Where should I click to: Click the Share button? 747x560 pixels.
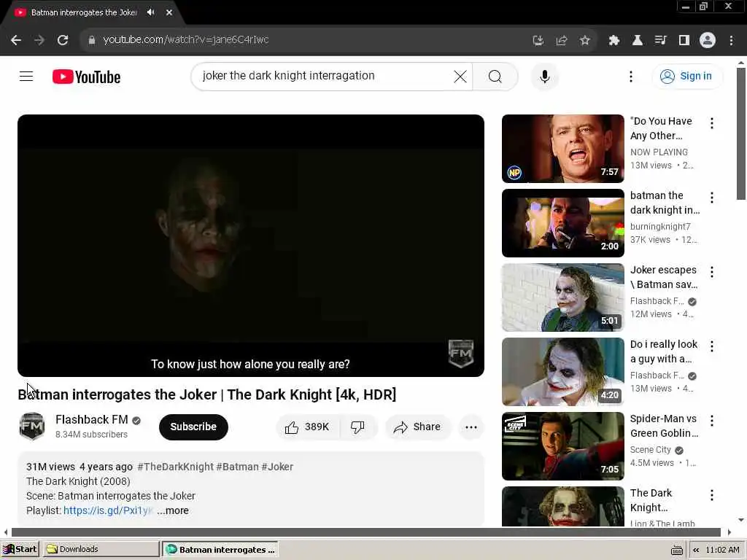tap(417, 427)
